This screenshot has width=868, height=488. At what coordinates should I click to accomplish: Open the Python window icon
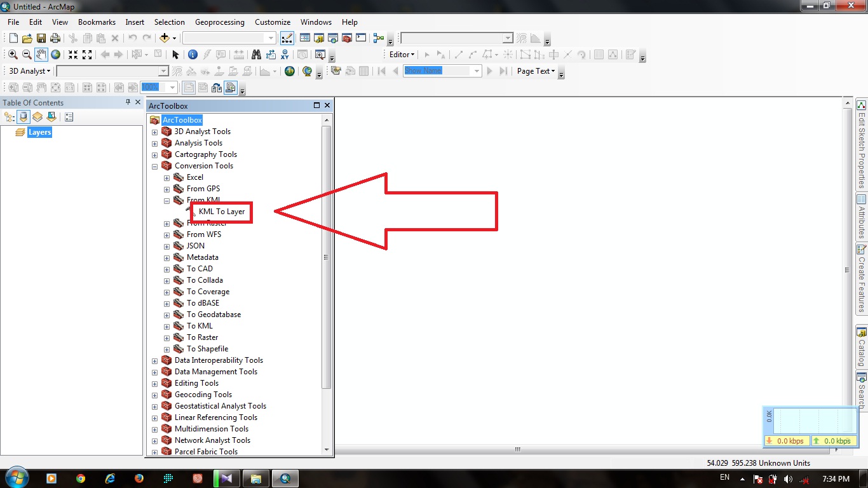360,38
